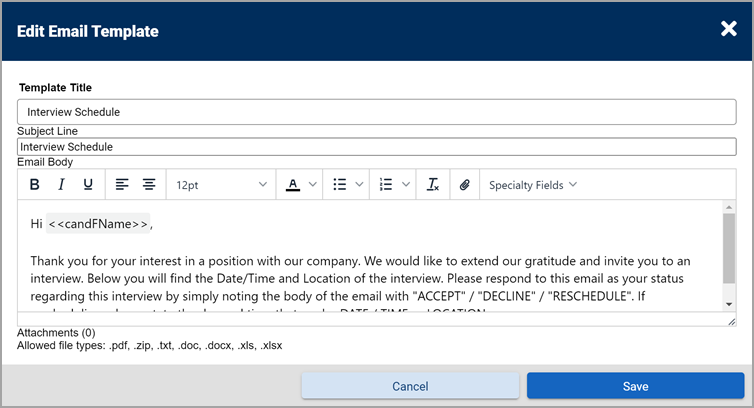The image size is (754, 408).
Task: Apply italic formatting
Action: pyautogui.click(x=61, y=185)
